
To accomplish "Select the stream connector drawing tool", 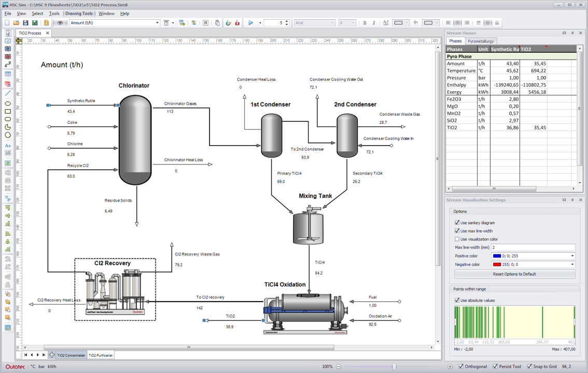I will [7, 64].
